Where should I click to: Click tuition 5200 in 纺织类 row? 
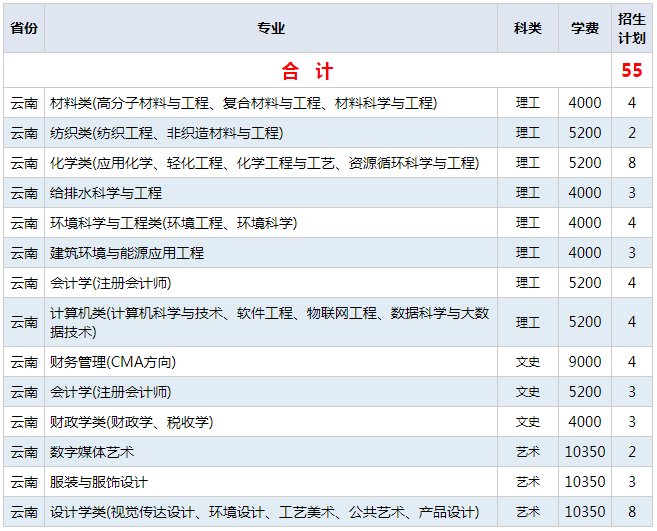point(585,133)
